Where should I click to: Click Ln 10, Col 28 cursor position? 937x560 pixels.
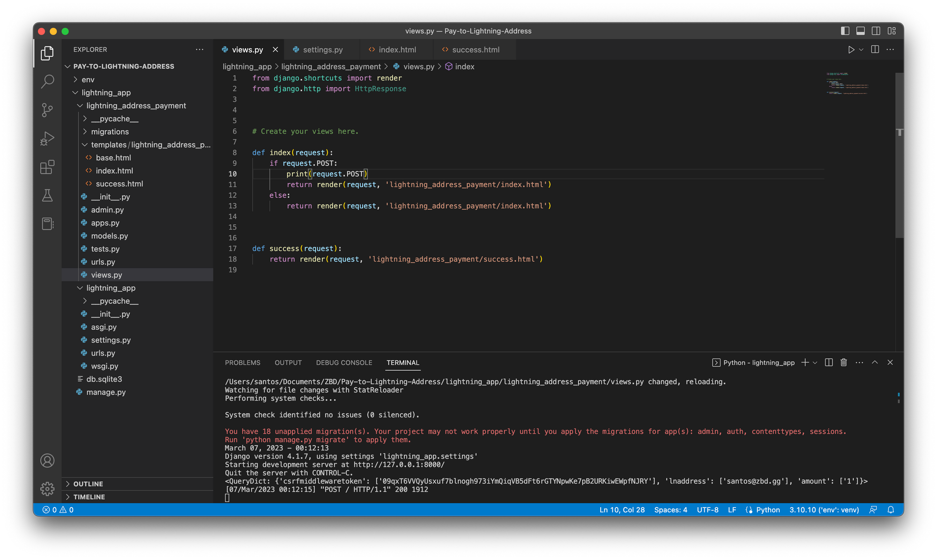tap(622, 510)
